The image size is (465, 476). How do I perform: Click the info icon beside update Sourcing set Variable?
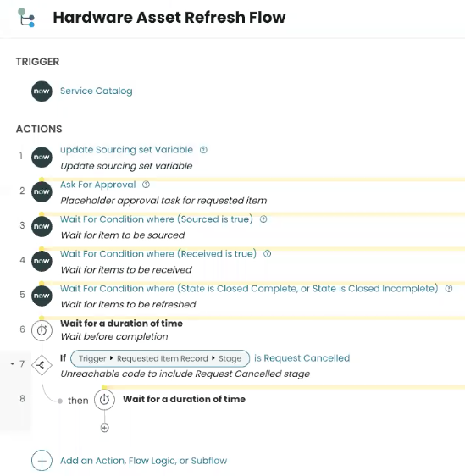tap(203, 150)
